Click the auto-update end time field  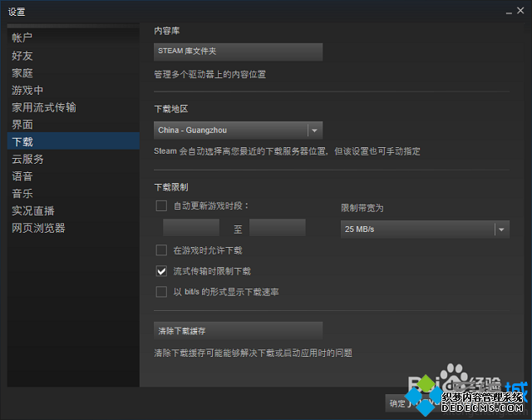tap(277, 228)
